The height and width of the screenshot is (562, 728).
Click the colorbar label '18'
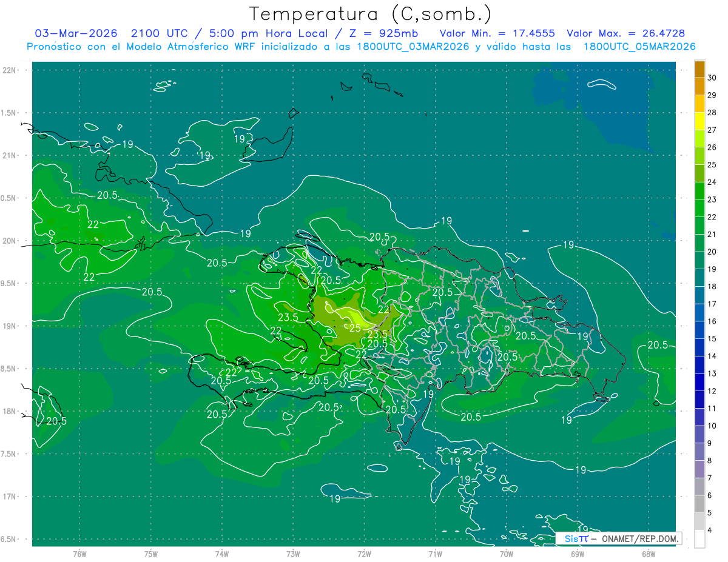click(x=712, y=286)
